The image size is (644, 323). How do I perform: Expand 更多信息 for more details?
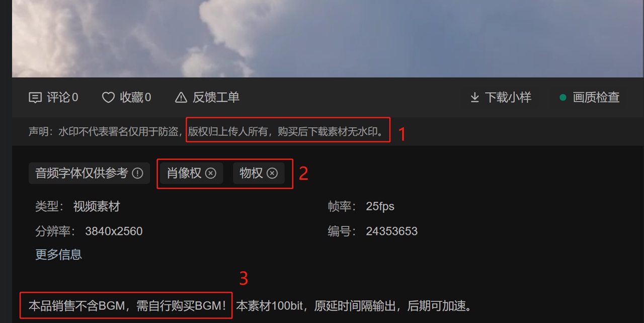(58, 254)
